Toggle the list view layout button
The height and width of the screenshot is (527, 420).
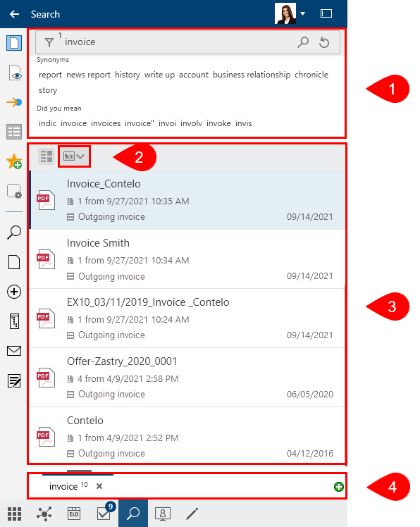coord(47,156)
